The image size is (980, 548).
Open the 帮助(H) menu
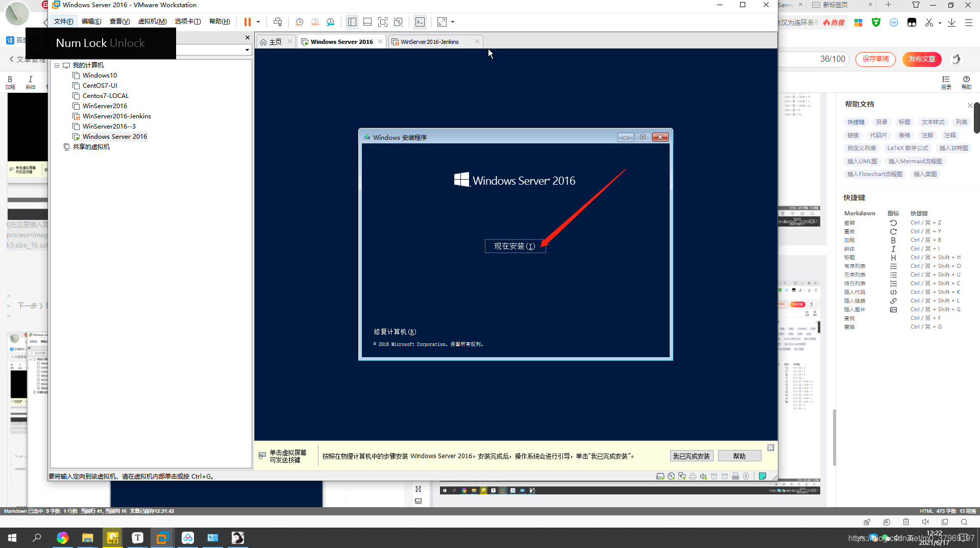click(219, 21)
